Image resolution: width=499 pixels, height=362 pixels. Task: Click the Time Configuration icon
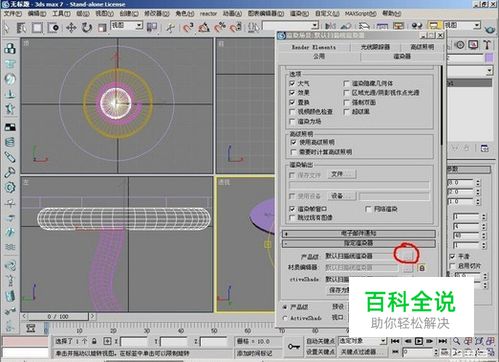445,352
